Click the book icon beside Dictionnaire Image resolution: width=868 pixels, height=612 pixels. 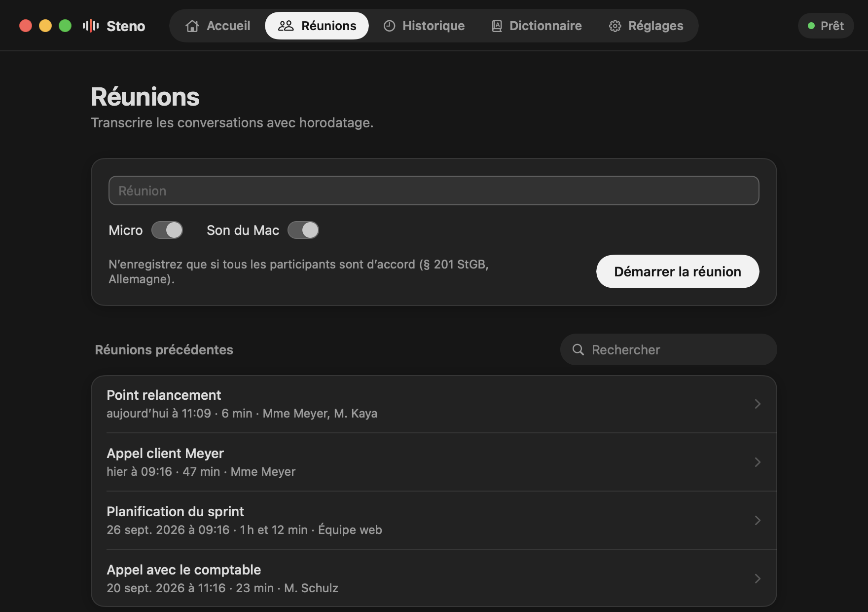click(x=497, y=26)
